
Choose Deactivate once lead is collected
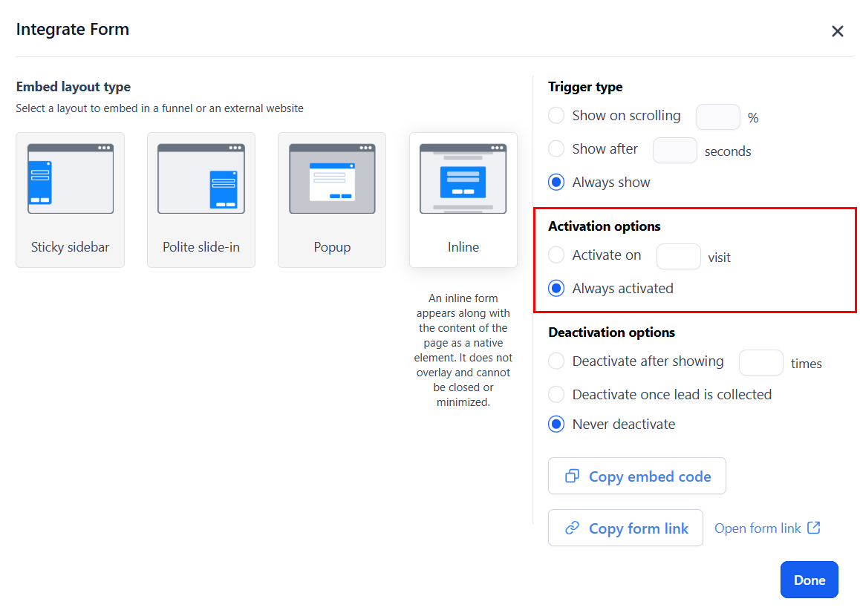(556, 395)
